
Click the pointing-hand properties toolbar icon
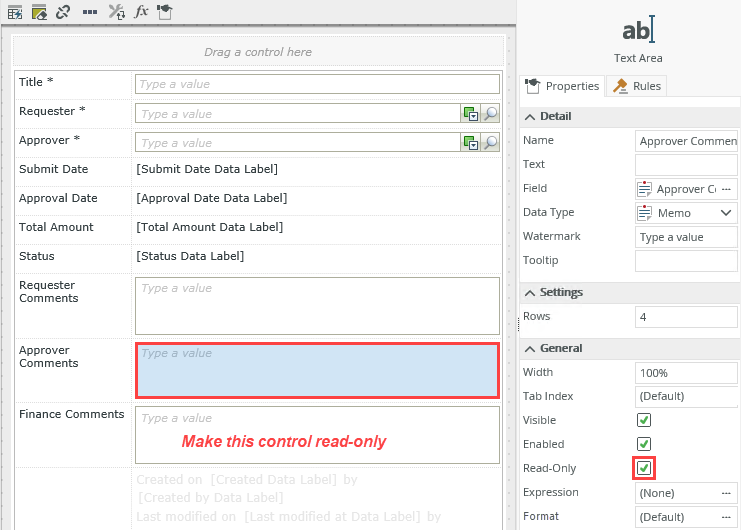tap(164, 12)
